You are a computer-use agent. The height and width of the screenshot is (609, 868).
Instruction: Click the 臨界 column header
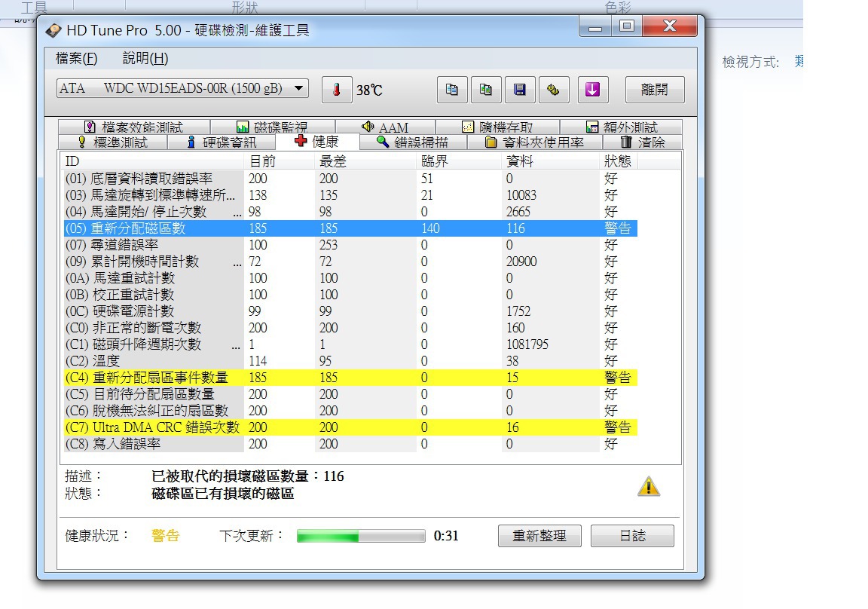pos(460,161)
